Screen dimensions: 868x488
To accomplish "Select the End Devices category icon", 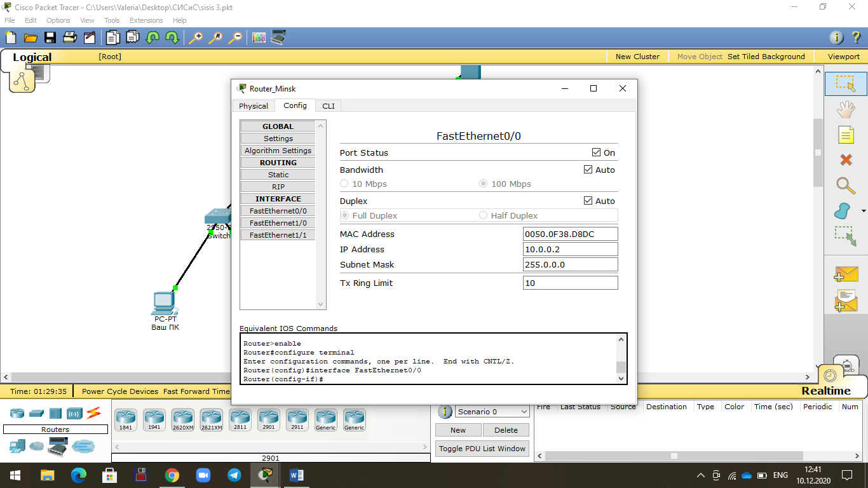I will coord(17,447).
